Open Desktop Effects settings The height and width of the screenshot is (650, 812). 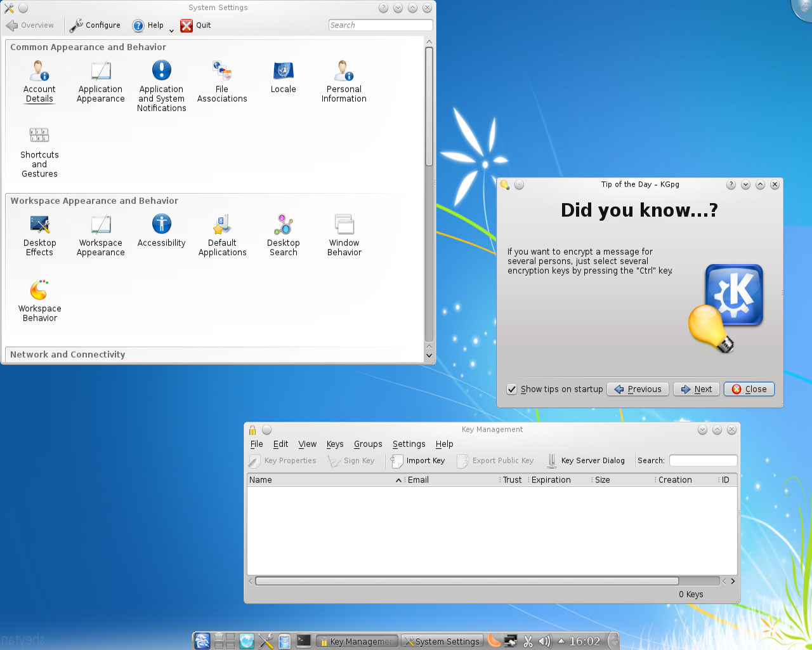coord(39,235)
